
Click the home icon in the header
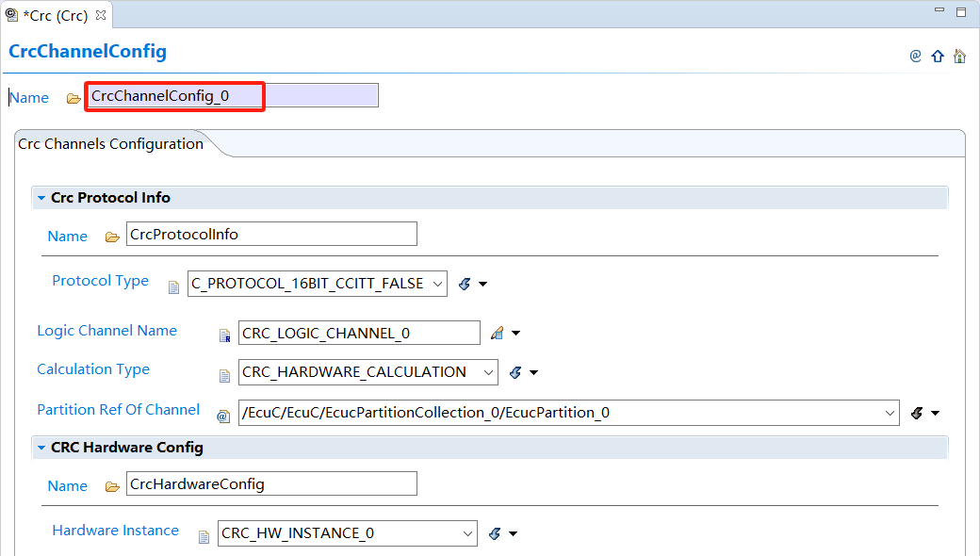(x=959, y=57)
